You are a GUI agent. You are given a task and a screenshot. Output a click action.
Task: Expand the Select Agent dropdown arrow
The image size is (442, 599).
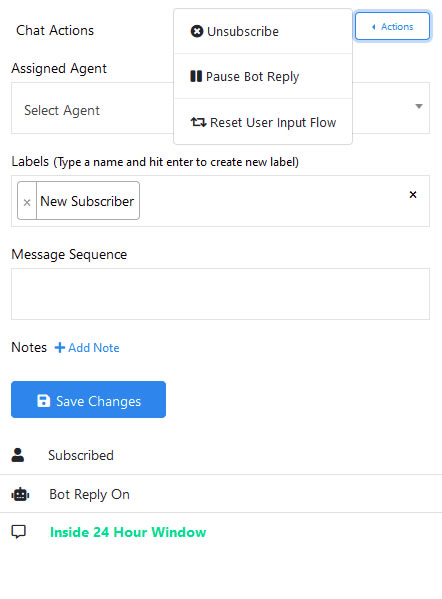tap(419, 106)
